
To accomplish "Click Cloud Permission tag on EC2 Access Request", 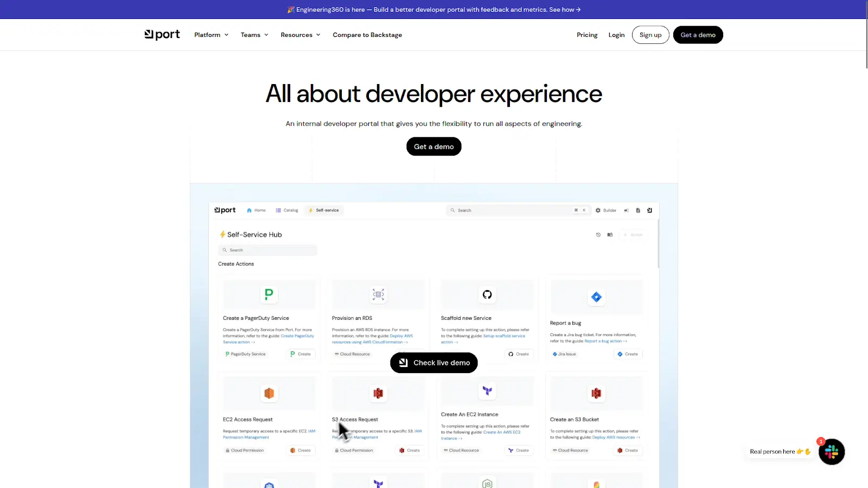I will point(244,450).
